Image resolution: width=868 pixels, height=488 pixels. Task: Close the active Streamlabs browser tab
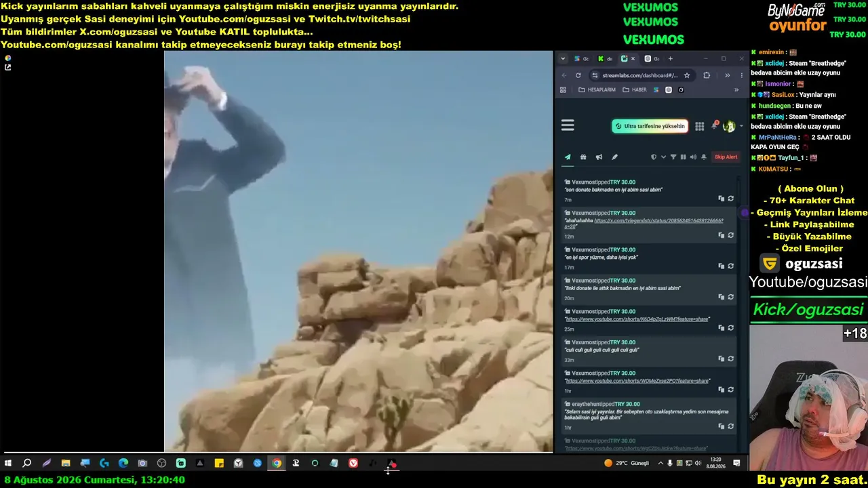pyautogui.click(x=633, y=59)
